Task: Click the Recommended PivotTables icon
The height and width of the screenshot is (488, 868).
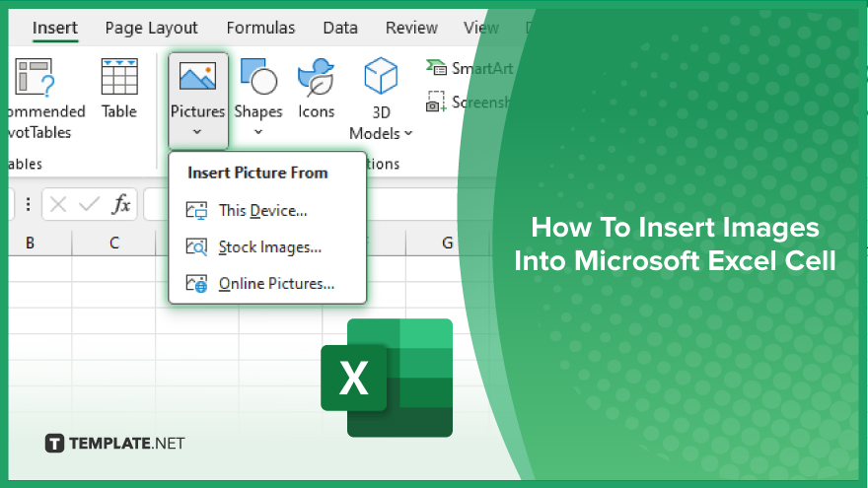Action: [x=36, y=76]
